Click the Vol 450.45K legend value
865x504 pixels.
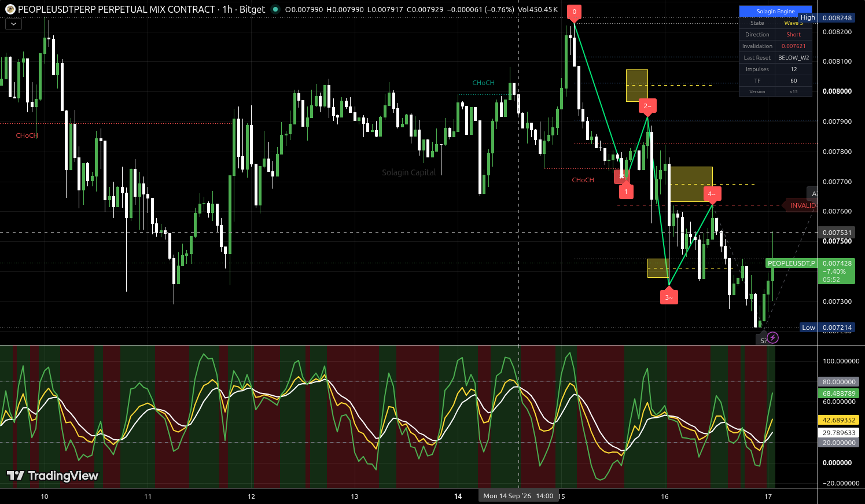(538, 9)
